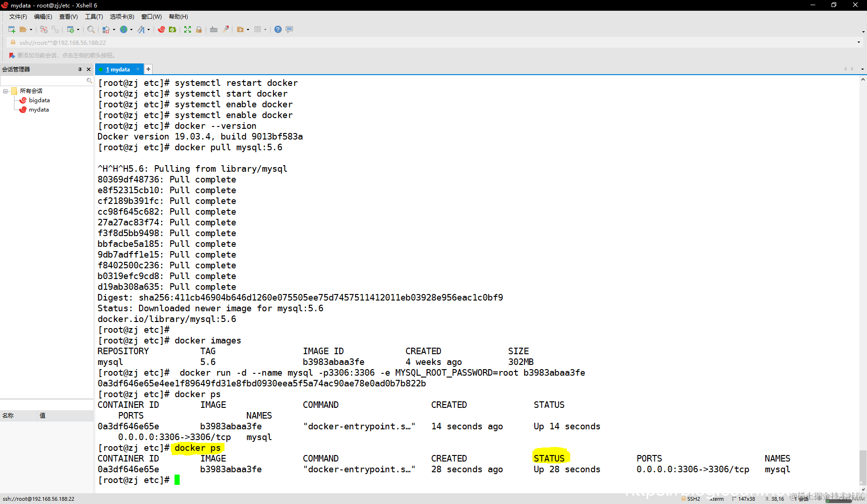Screen dimensions: 867x504
Task: Click the 名称 column header
Action: (19, 416)
